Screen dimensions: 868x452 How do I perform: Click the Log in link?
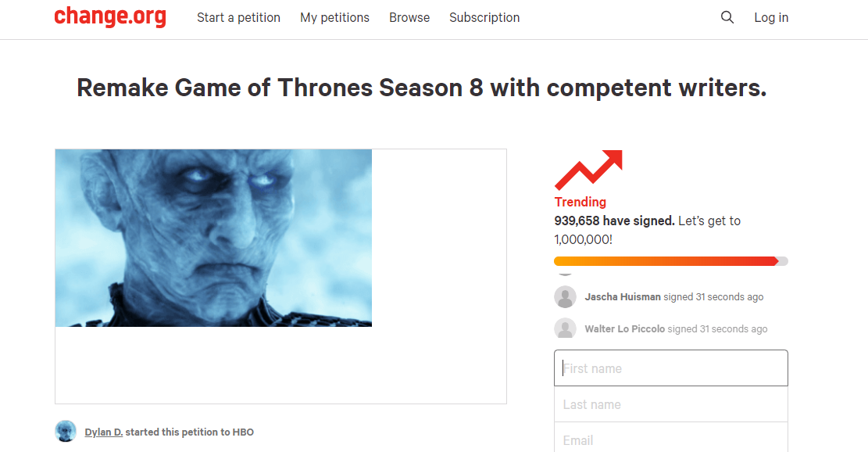pos(771,17)
